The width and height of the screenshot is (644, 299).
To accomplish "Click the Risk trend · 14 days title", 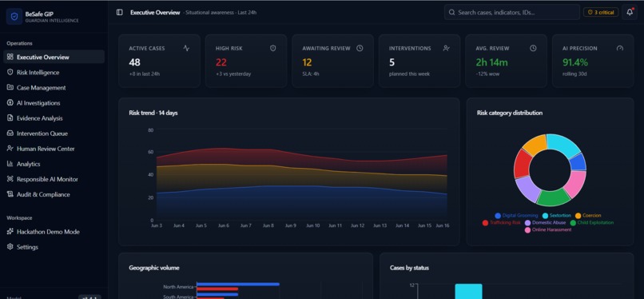I will pos(153,113).
